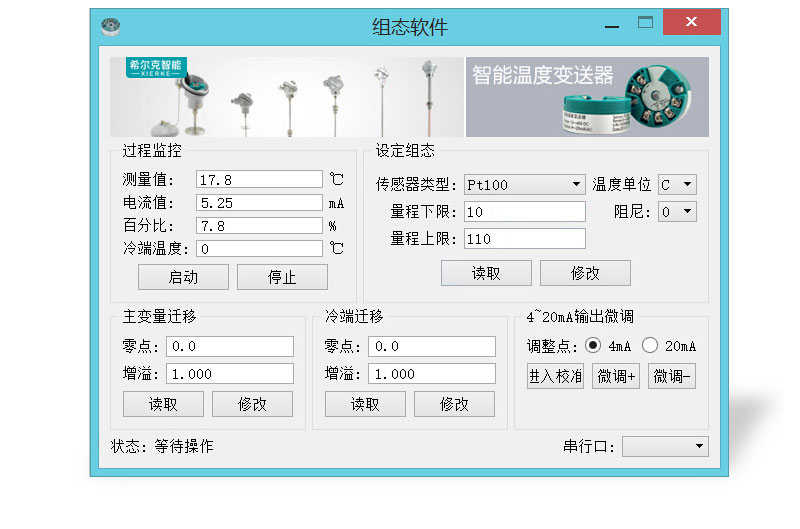
Task: Click the 量程上限 input field
Action: point(524,239)
